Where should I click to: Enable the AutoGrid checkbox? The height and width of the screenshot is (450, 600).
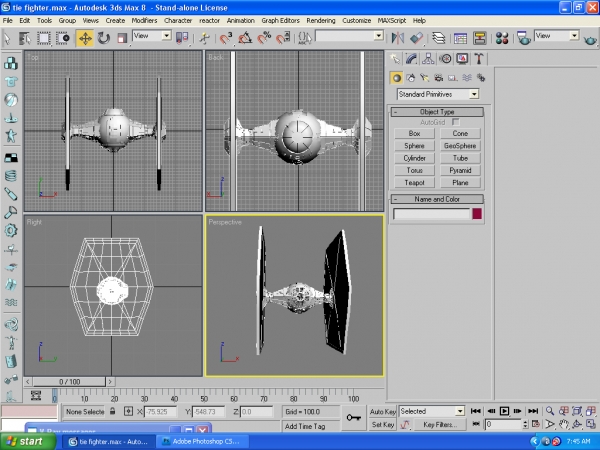(455, 122)
